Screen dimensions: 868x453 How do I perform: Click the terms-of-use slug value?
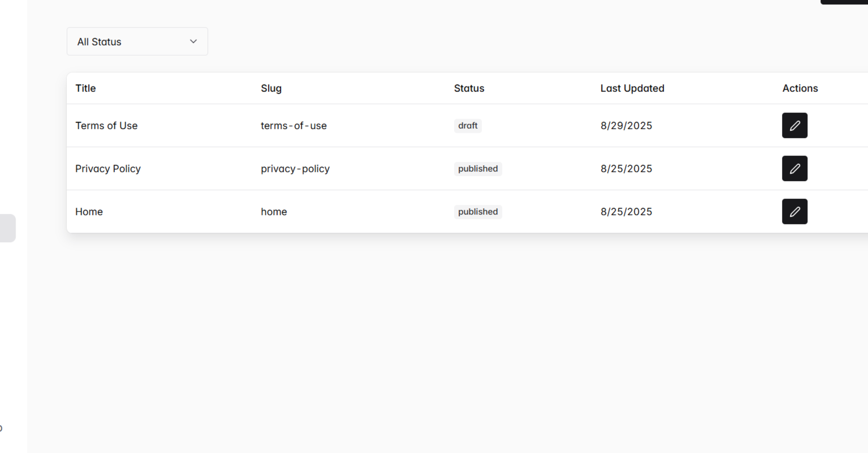click(x=293, y=125)
